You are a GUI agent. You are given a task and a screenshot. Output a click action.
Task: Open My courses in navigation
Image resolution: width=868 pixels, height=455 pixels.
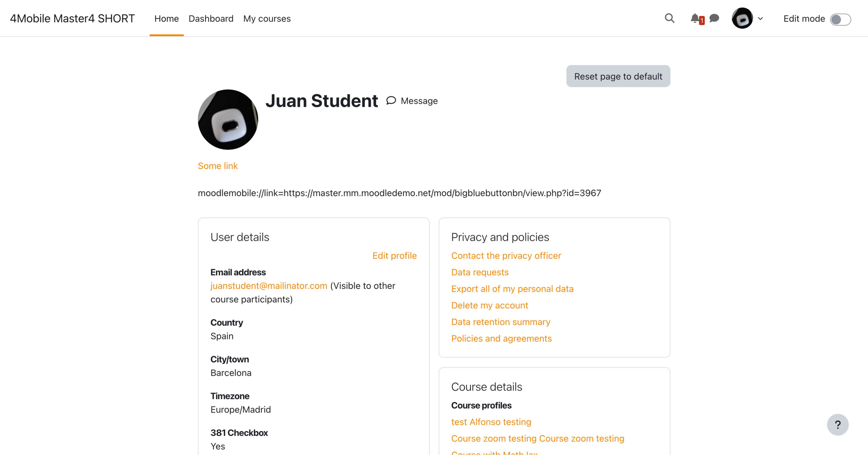pos(267,18)
